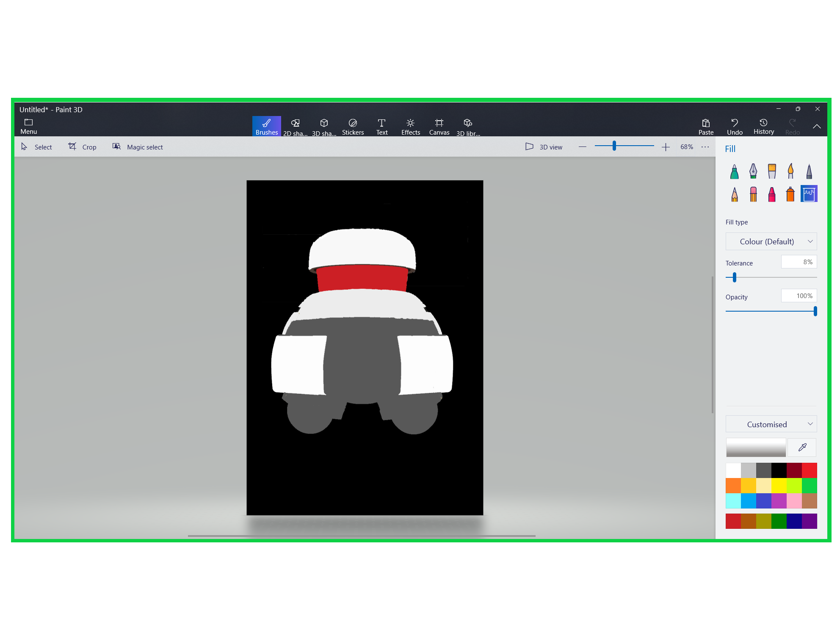Activate the Crop tool
Image resolution: width=840 pixels, height=630 pixels.
[x=83, y=147]
